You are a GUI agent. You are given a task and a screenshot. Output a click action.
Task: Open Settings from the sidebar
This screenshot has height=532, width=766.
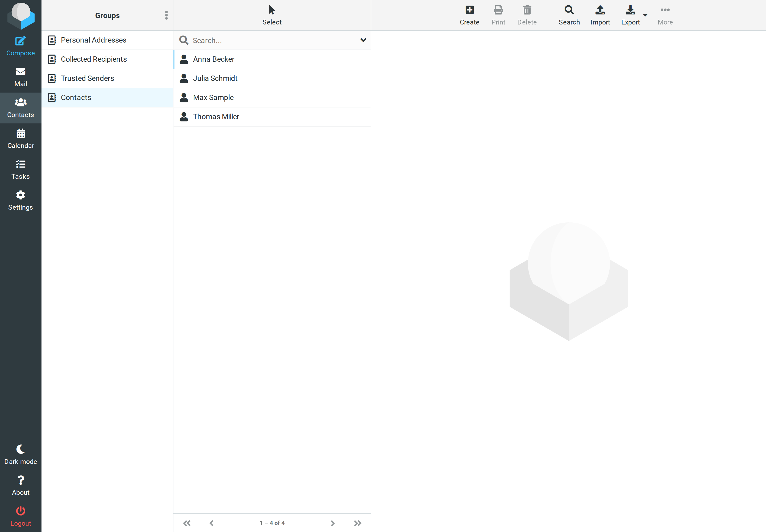(x=20, y=200)
